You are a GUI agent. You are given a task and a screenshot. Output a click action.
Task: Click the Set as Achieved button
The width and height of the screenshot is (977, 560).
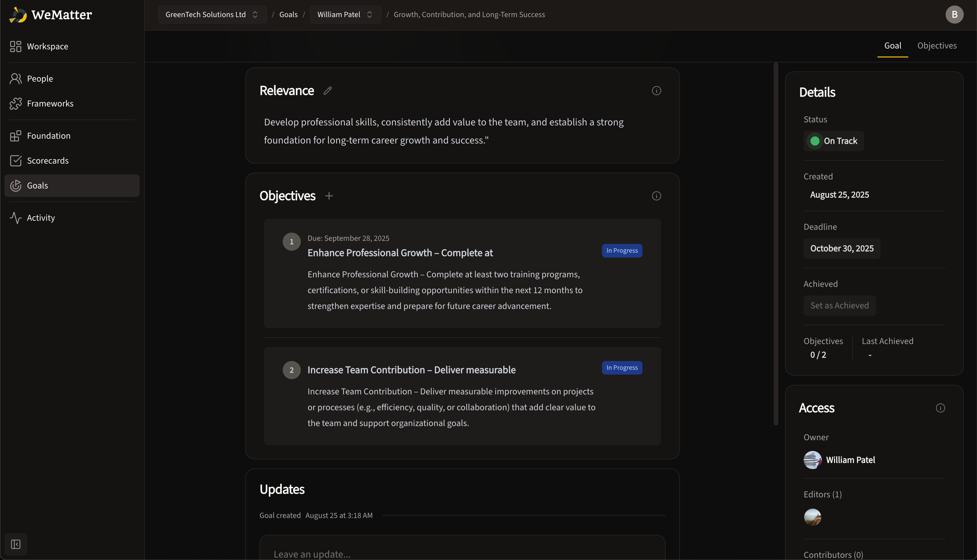[x=840, y=305]
